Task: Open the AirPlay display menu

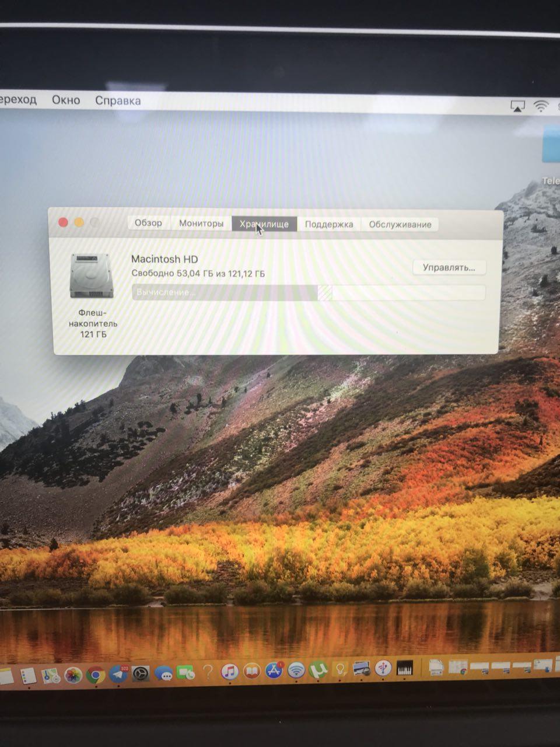Action: pos(517,106)
